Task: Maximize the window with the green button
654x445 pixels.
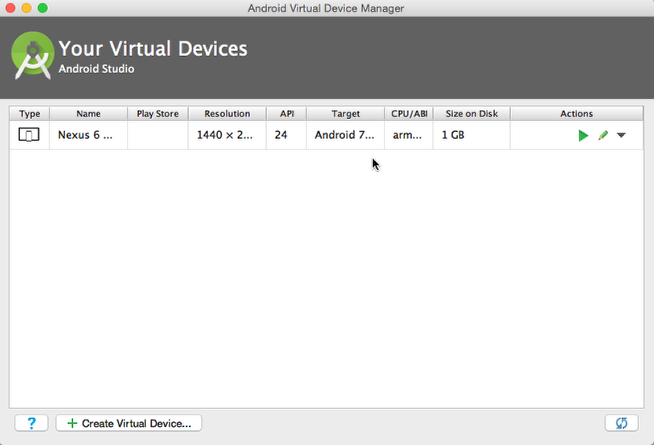Action: [43, 8]
